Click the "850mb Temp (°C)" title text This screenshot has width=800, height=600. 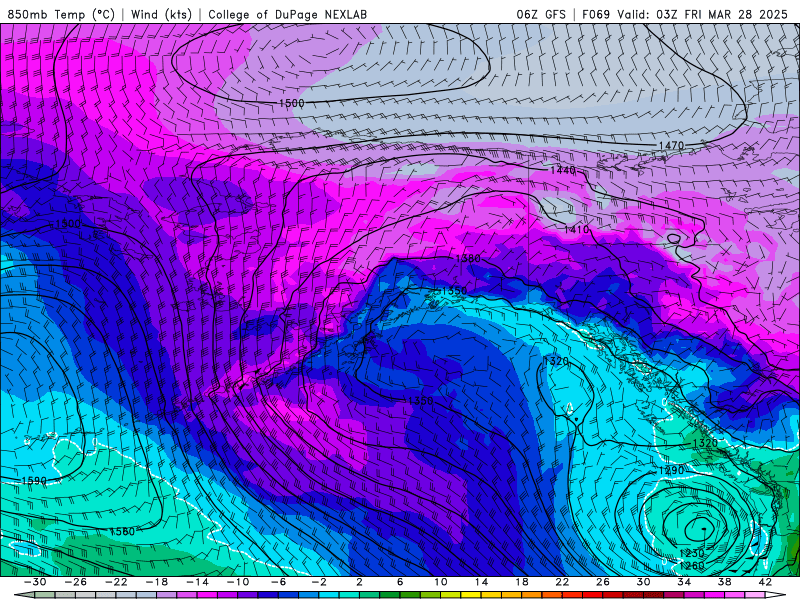point(61,14)
